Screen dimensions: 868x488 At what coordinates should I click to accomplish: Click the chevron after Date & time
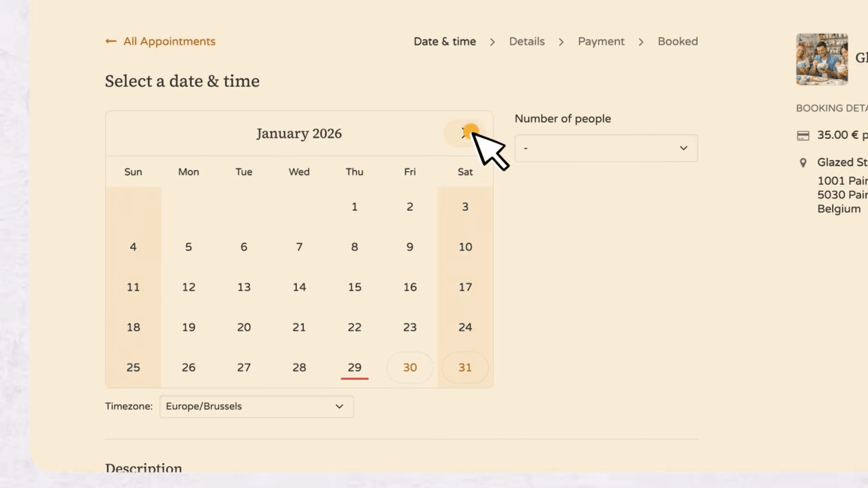click(x=492, y=42)
